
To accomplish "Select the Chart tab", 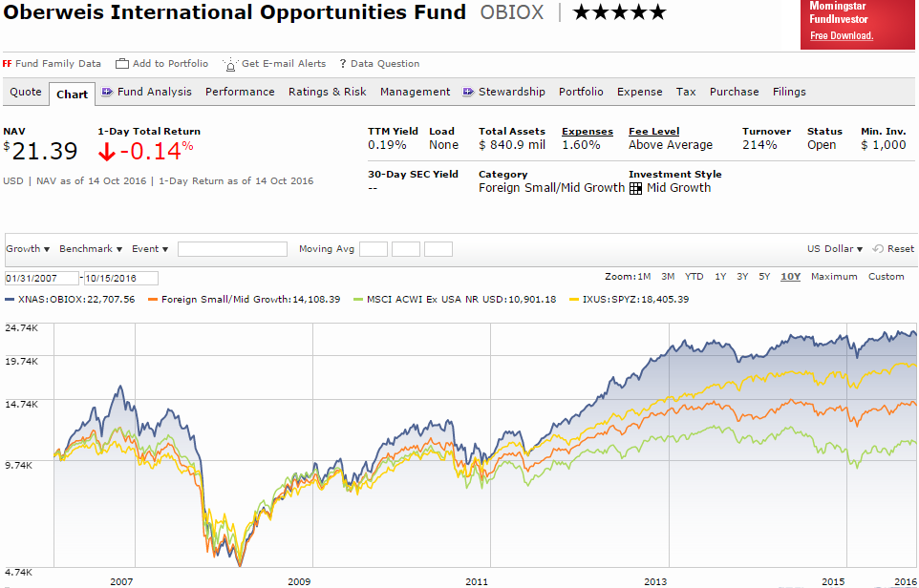I will pyautogui.click(x=72, y=94).
